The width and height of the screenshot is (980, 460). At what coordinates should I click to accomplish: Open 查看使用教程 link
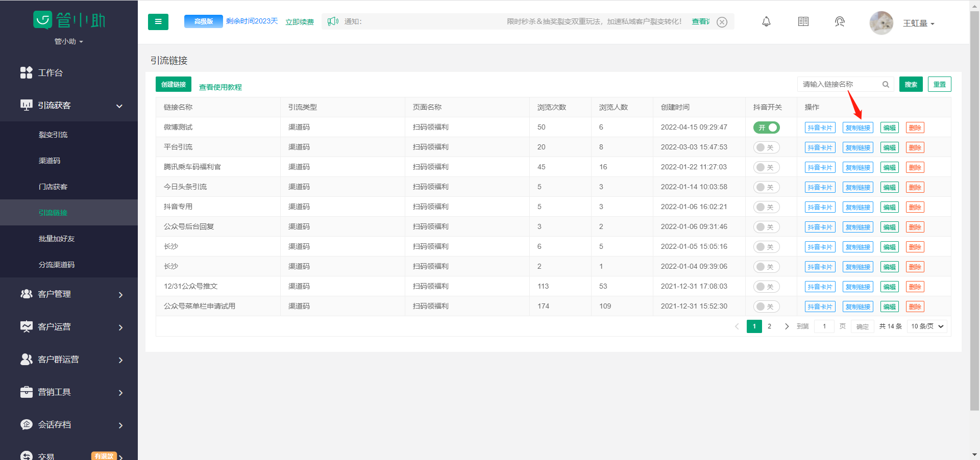click(x=220, y=87)
